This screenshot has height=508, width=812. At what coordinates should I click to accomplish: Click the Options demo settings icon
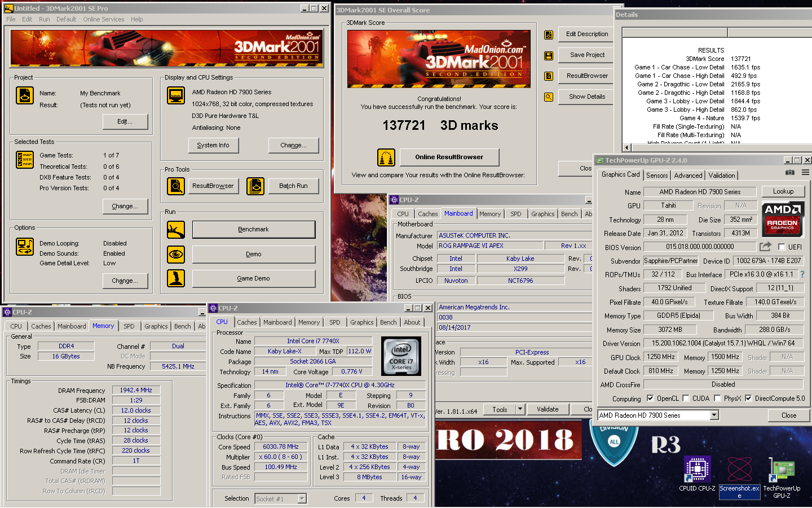click(x=25, y=247)
